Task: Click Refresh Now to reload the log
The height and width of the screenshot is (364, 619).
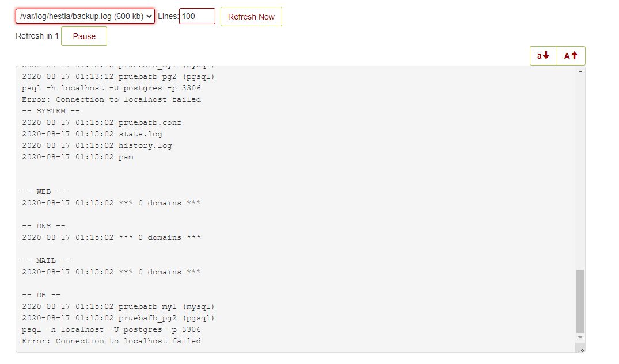Action: (251, 17)
